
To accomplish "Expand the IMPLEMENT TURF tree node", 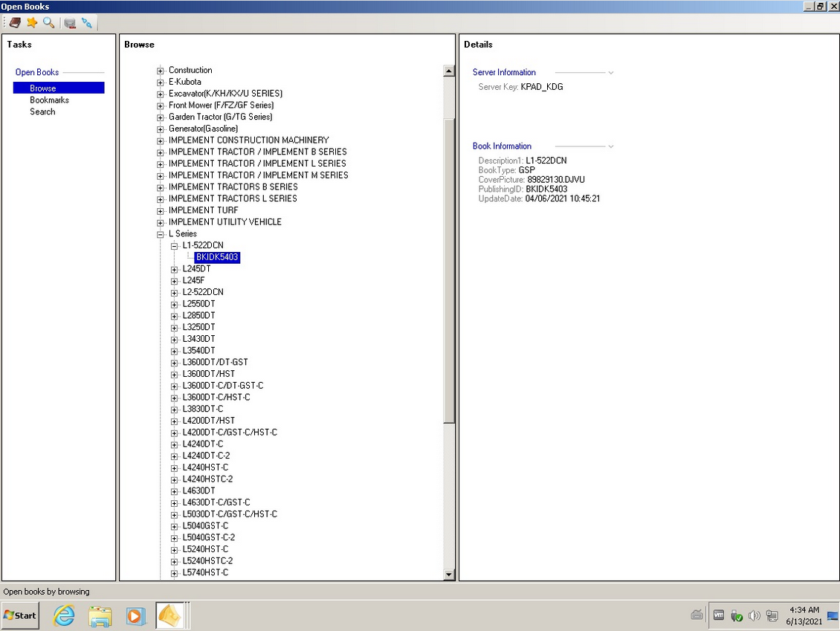I will click(160, 211).
